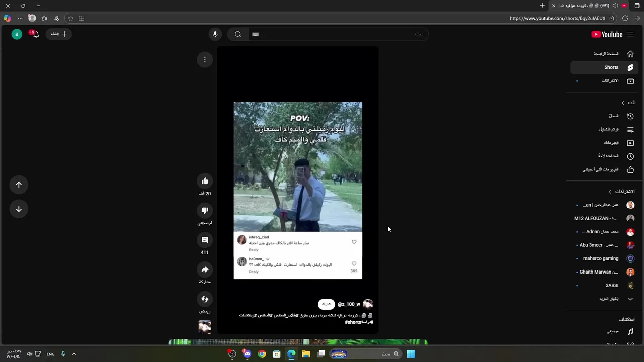
Task: Expand the 'أنت' (You) section chevron
Action: [x=623, y=103]
